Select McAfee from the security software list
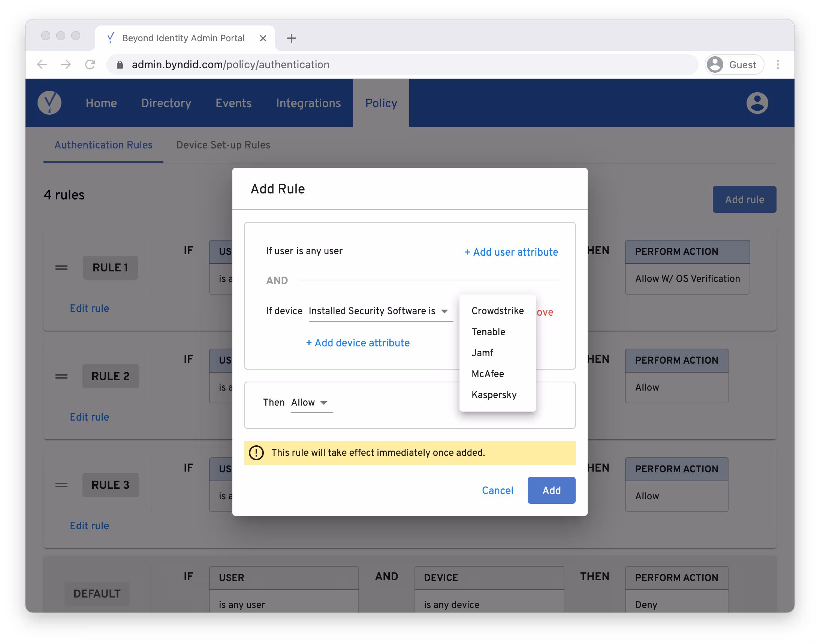The height and width of the screenshot is (644, 820). (x=488, y=374)
